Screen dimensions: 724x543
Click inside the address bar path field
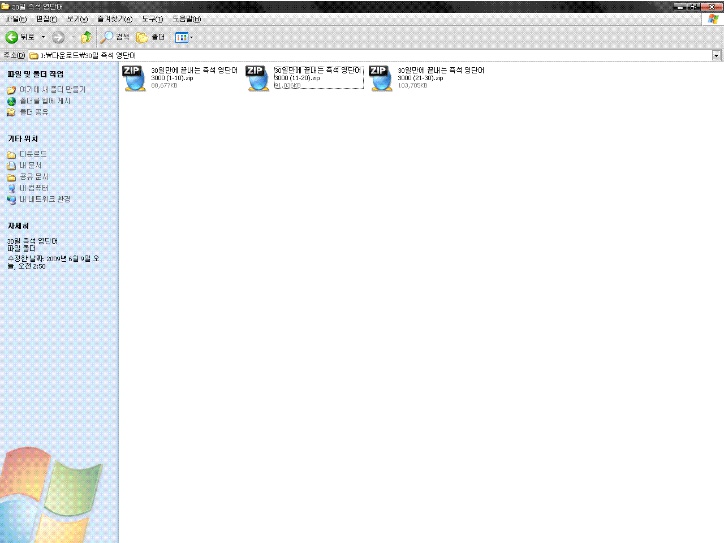(369, 55)
